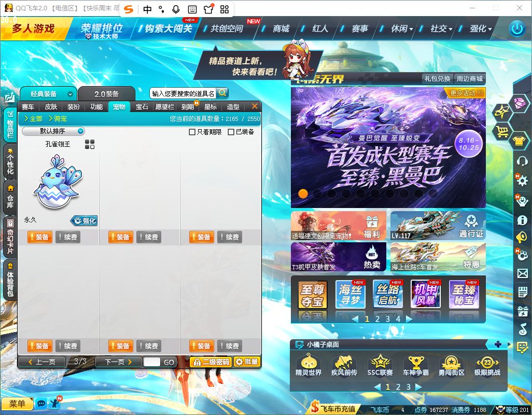Viewport: 532px width, 415px height.
Task: Expand the 社交 menu
Action: coord(441,29)
